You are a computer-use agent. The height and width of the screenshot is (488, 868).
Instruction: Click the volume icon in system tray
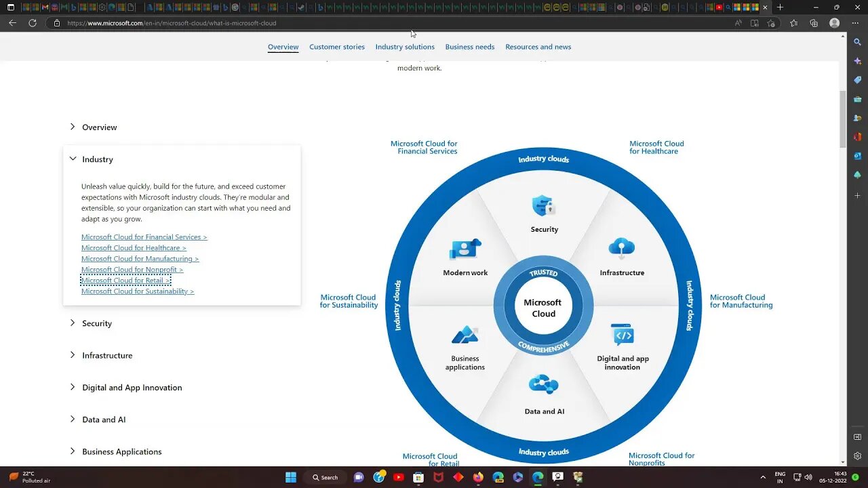pyautogui.click(x=808, y=477)
